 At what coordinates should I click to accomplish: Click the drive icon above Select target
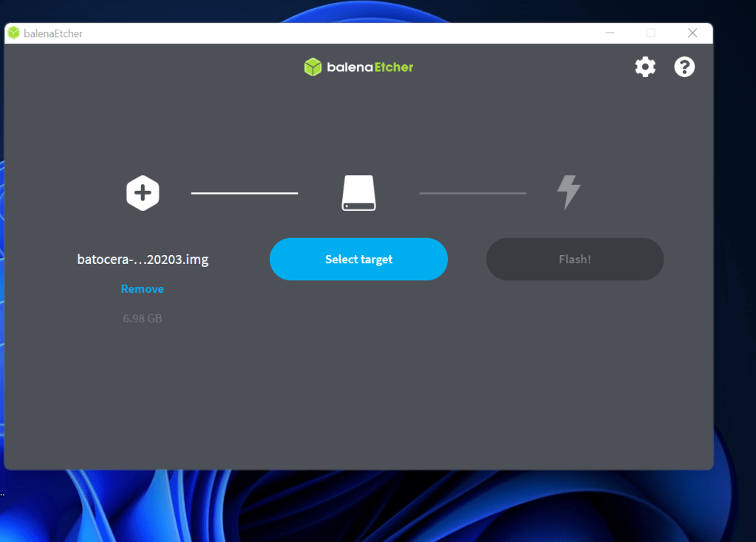(358, 194)
